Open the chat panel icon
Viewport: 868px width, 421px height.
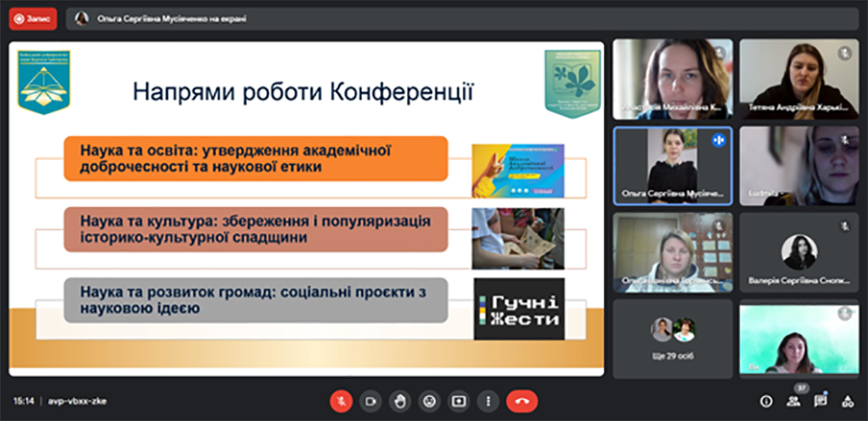(x=821, y=401)
